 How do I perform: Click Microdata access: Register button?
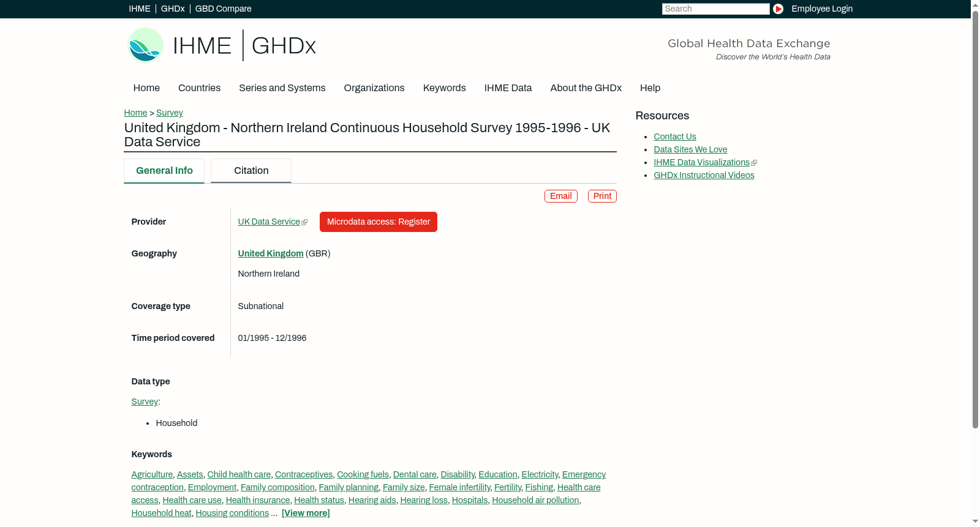point(379,222)
